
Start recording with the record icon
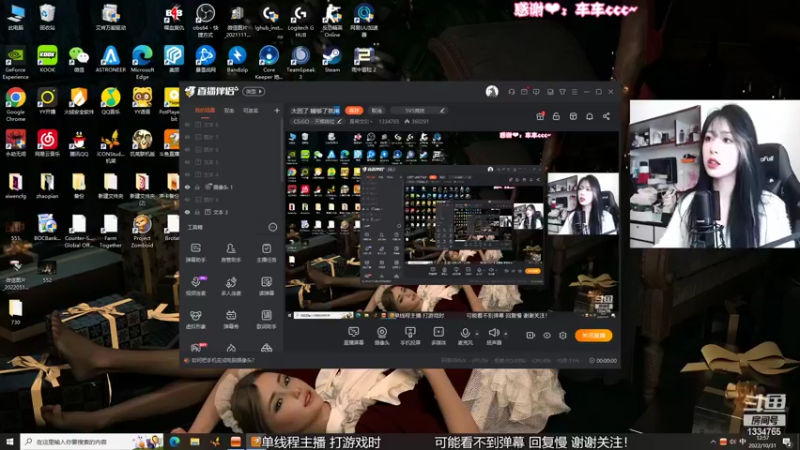point(531,335)
